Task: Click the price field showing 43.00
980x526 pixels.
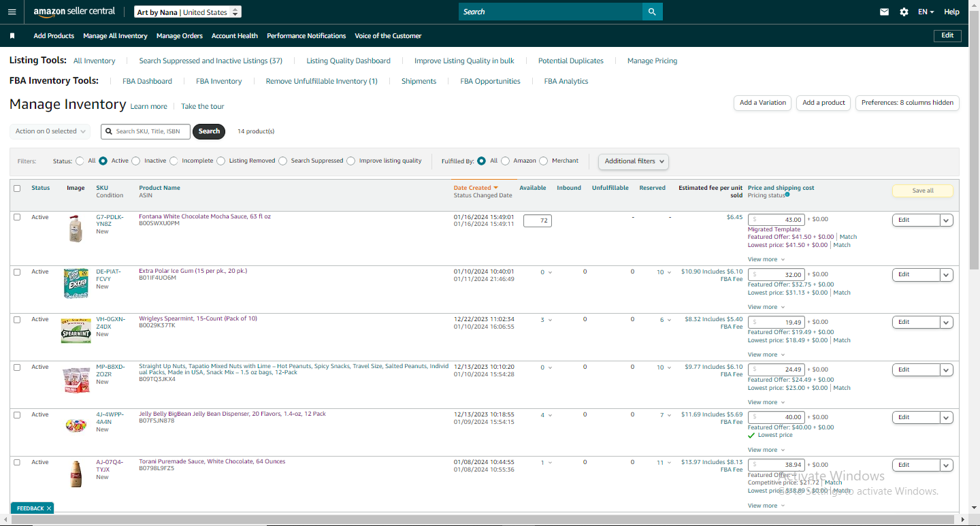Action: click(777, 220)
